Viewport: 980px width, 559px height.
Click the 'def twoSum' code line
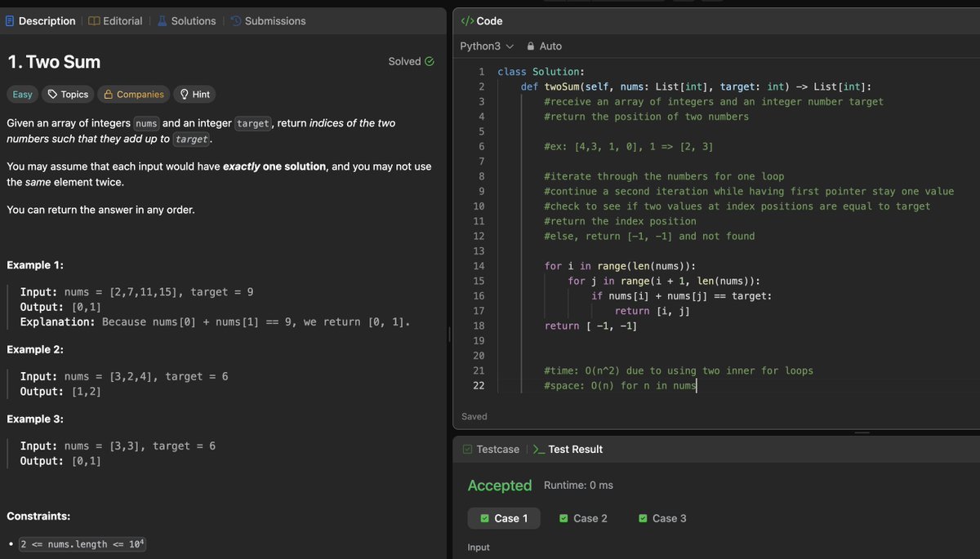tap(696, 87)
